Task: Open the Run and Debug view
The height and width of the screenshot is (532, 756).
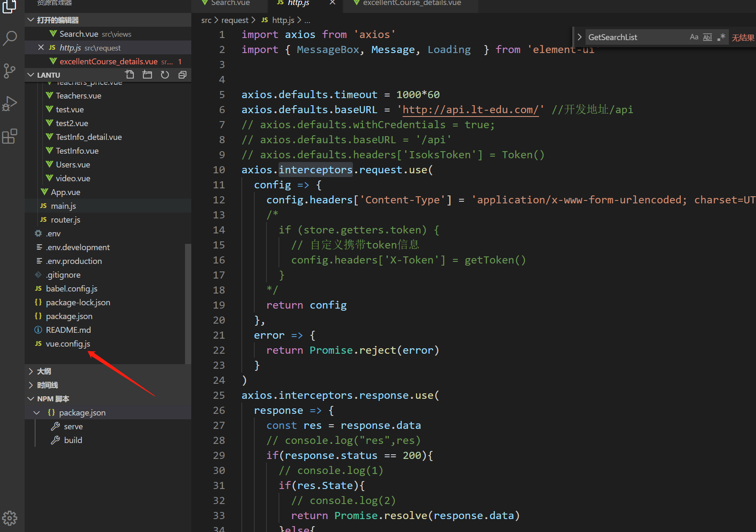Action: click(x=10, y=104)
